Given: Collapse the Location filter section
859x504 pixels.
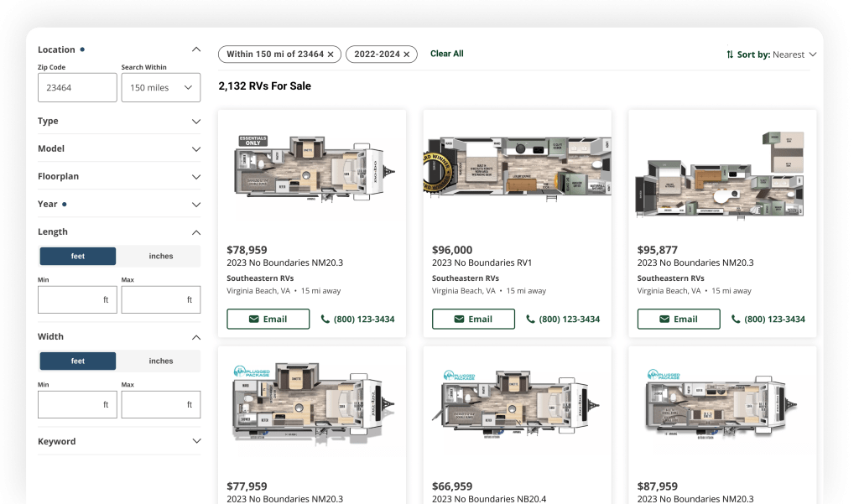Looking at the screenshot, I should [x=196, y=49].
